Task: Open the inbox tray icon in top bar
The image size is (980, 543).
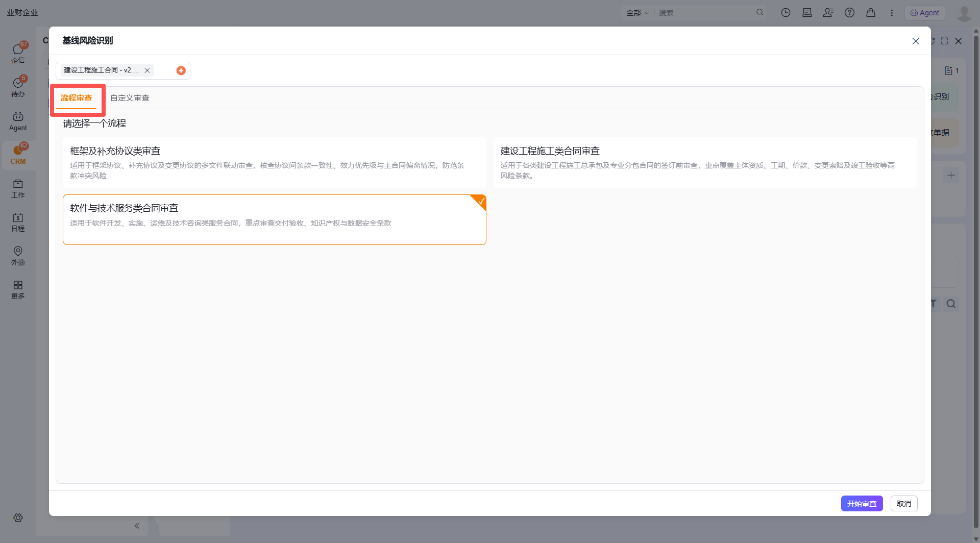Action: [x=807, y=13]
